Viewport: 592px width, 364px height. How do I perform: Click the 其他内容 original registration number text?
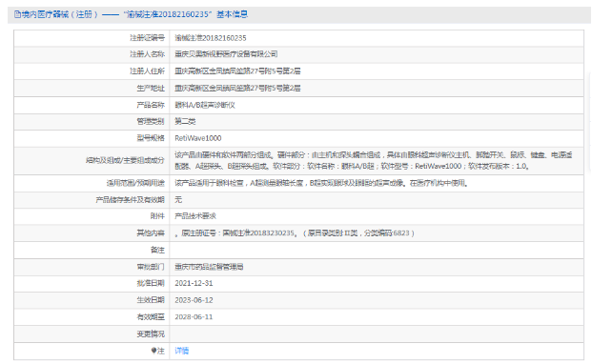click(x=295, y=233)
